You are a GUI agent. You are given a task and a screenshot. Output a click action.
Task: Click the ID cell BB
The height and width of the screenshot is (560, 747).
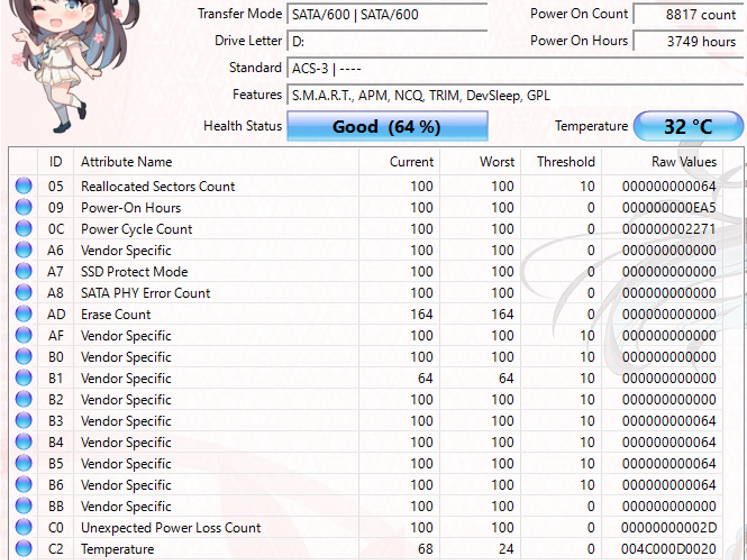pos(56,506)
